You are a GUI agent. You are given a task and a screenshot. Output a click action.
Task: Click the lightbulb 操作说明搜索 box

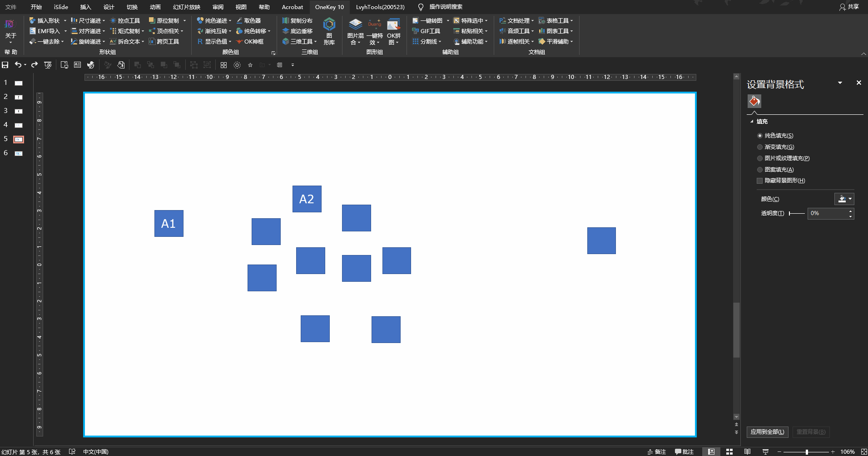440,7
